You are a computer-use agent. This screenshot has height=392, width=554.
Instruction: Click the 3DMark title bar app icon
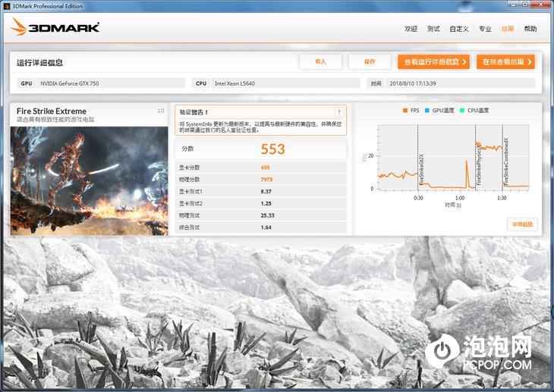[x=7, y=5]
